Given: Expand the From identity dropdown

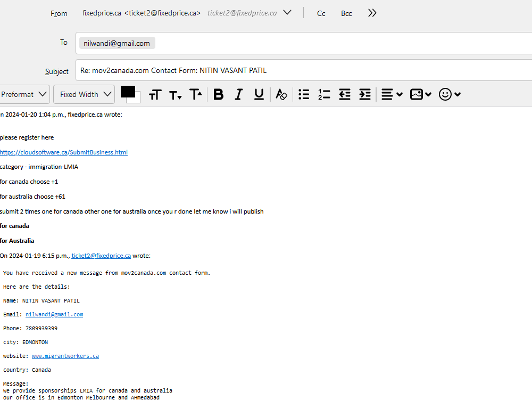Looking at the screenshot, I should [287, 13].
